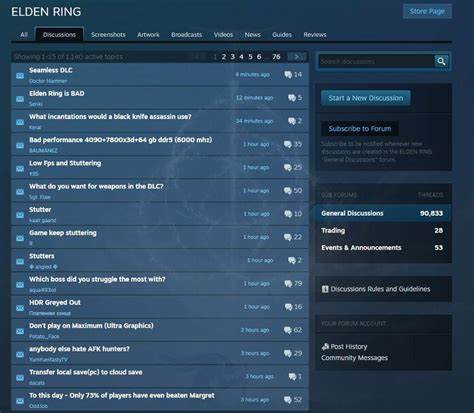Click the Post History icon
Image resolution: width=474 pixels, height=413 pixels.
click(x=325, y=347)
